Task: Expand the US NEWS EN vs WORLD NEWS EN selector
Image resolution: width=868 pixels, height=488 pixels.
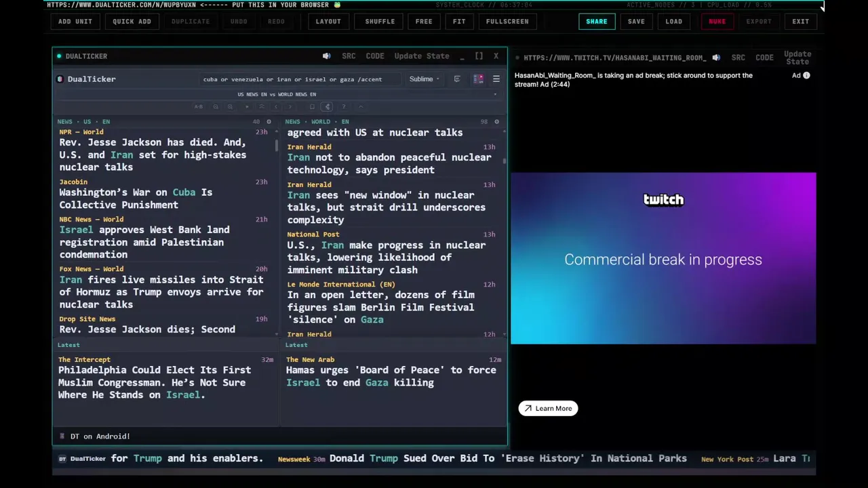Action: click(279, 94)
